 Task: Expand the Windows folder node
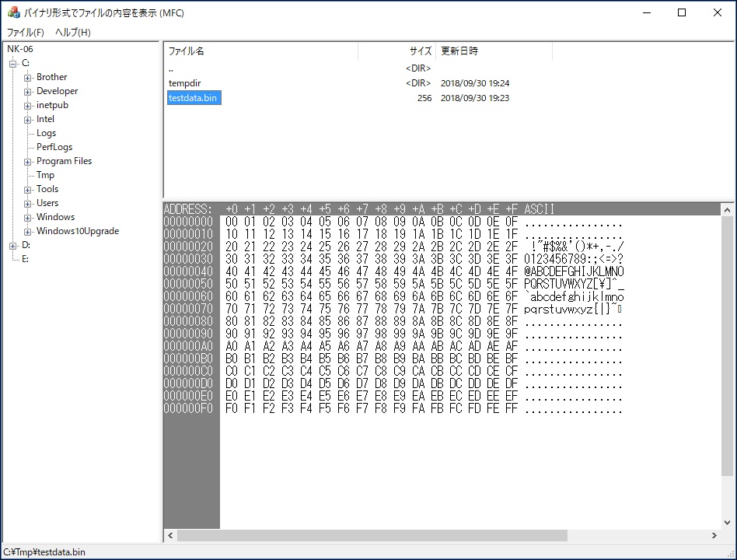[x=28, y=218]
